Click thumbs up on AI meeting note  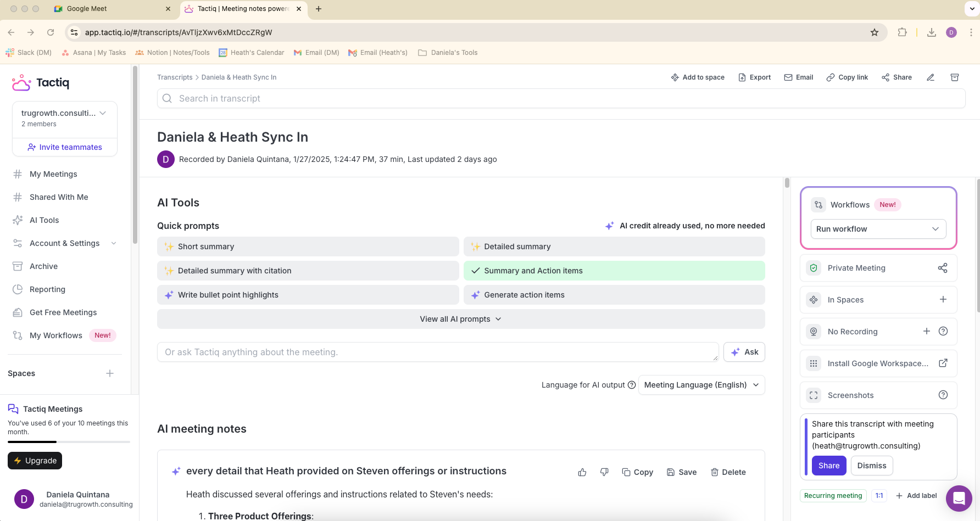(582, 472)
